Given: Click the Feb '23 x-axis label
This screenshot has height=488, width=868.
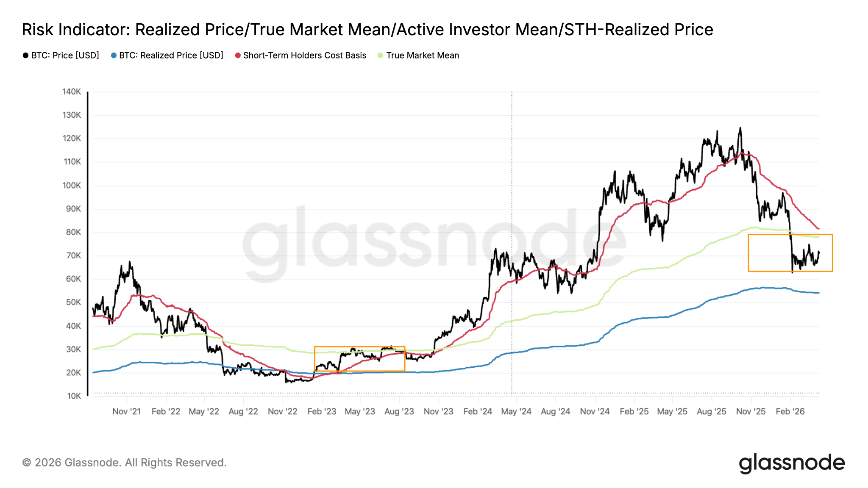Looking at the screenshot, I should click(322, 411).
